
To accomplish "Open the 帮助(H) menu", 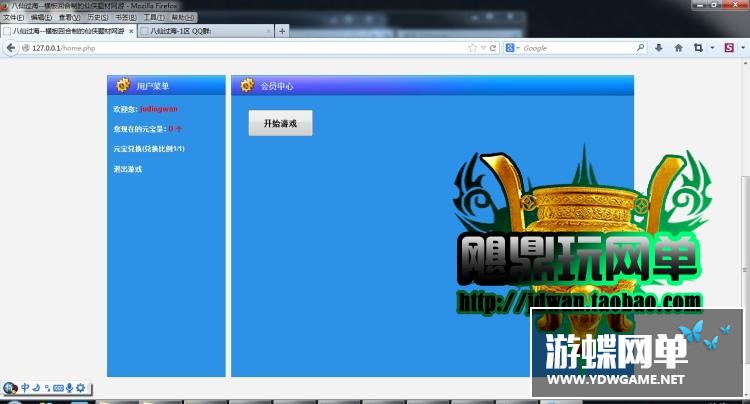I will 183,17.
